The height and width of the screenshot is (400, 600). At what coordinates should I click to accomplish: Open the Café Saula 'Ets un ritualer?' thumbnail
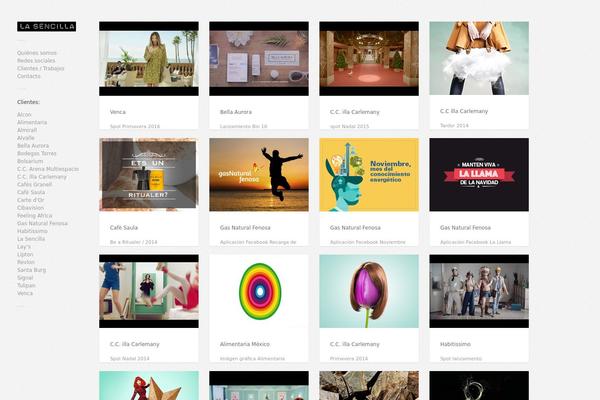click(x=149, y=175)
